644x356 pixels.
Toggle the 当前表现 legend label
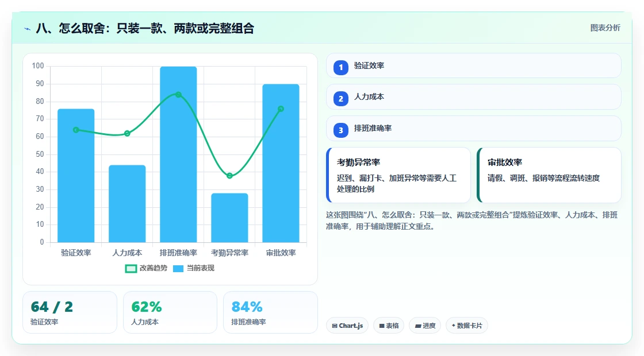pyautogui.click(x=201, y=268)
